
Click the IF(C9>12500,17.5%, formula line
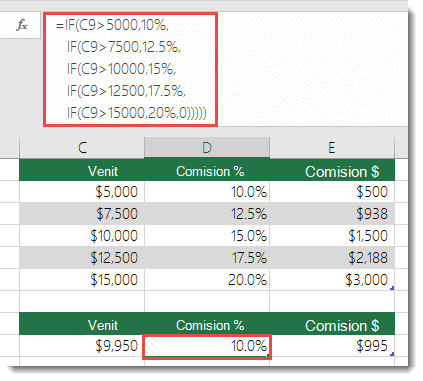click(126, 91)
